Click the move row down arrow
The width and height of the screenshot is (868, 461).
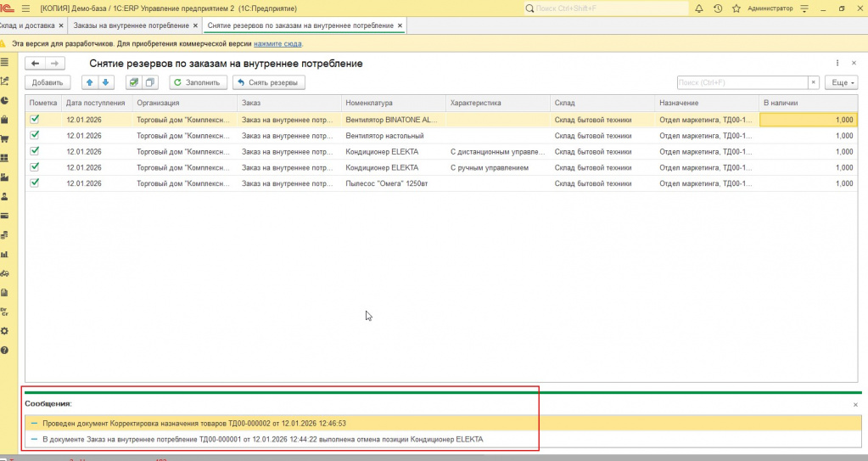pos(106,82)
